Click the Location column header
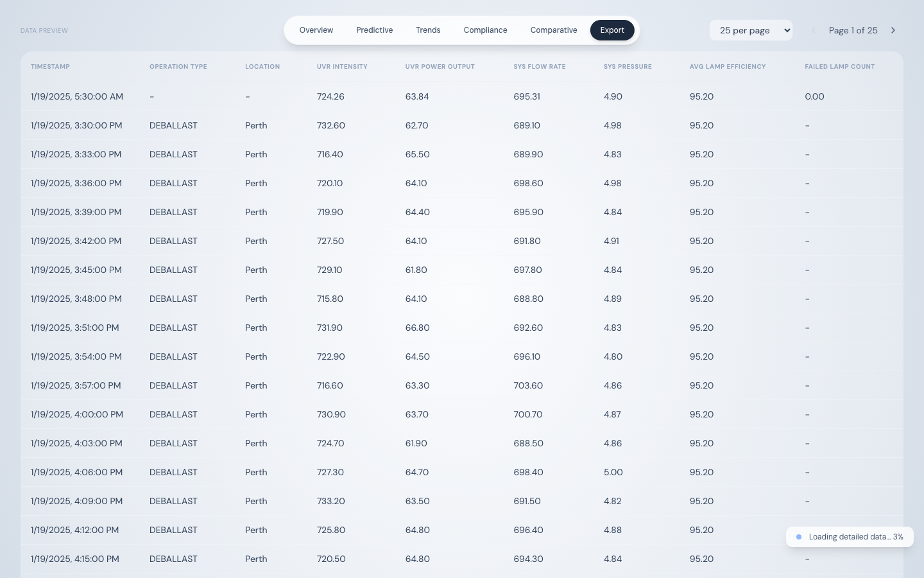924x578 pixels. pyautogui.click(x=262, y=67)
